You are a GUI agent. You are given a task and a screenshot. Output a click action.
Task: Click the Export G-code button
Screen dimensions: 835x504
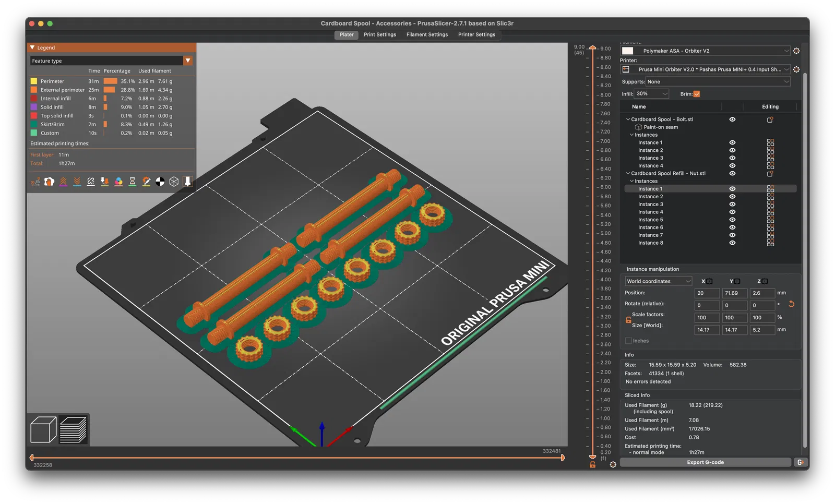705,462
